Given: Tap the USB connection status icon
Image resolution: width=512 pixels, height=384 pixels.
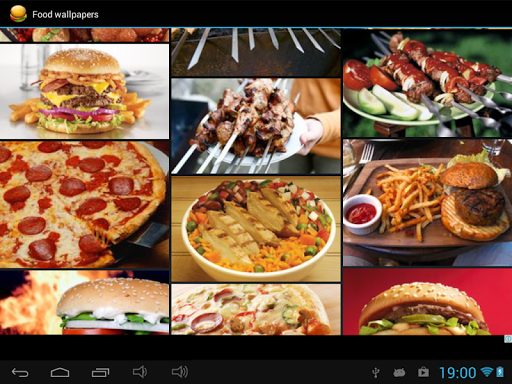Looking at the screenshot, I should click(x=376, y=373).
